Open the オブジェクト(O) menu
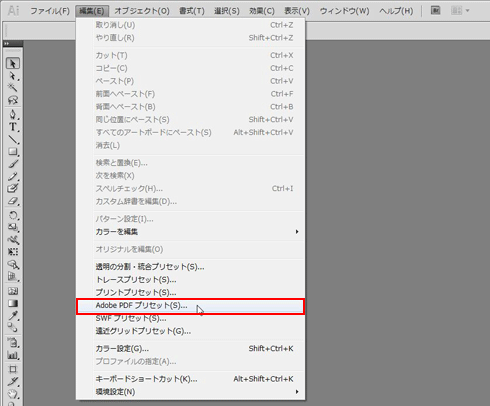Screen dimensions: 490x406 click(142, 11)
